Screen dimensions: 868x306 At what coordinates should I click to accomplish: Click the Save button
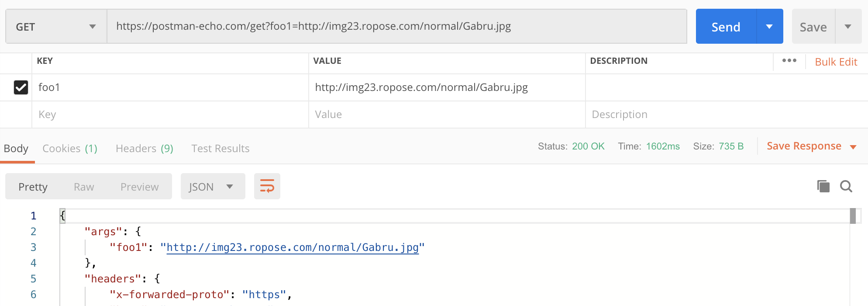(813, 27)
